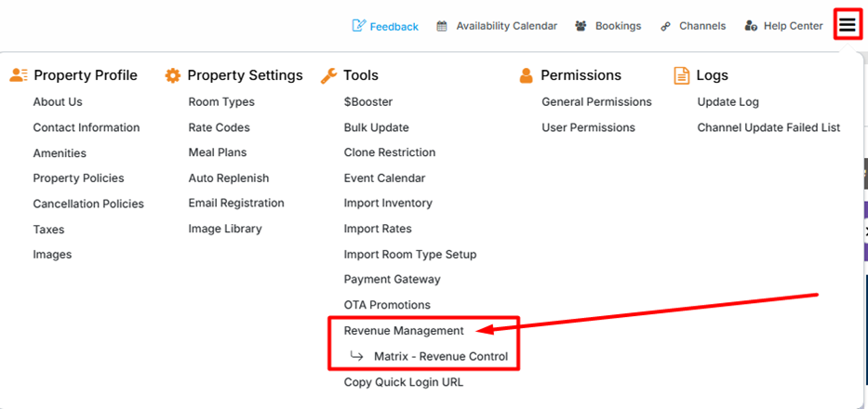The width and height of the screenshot is (868, 409).
Task: Click the Help Center icon
Action: coord(751,26)
